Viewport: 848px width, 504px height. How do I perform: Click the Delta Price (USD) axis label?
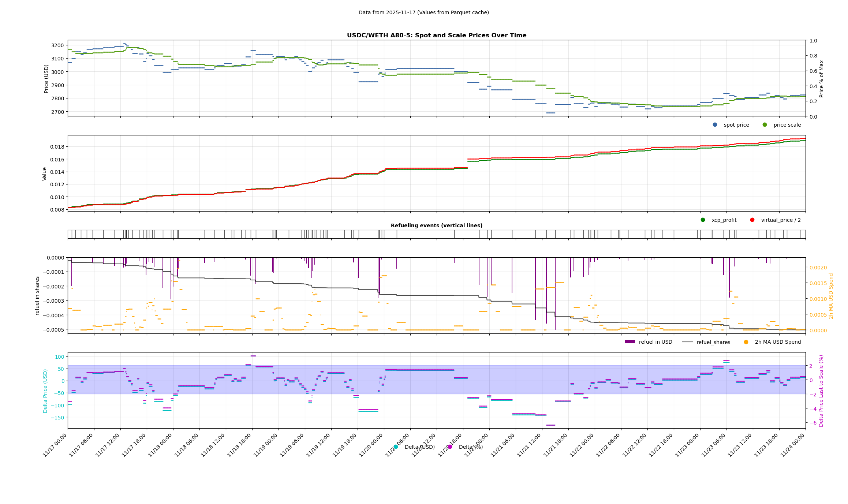tap(45, 391)
